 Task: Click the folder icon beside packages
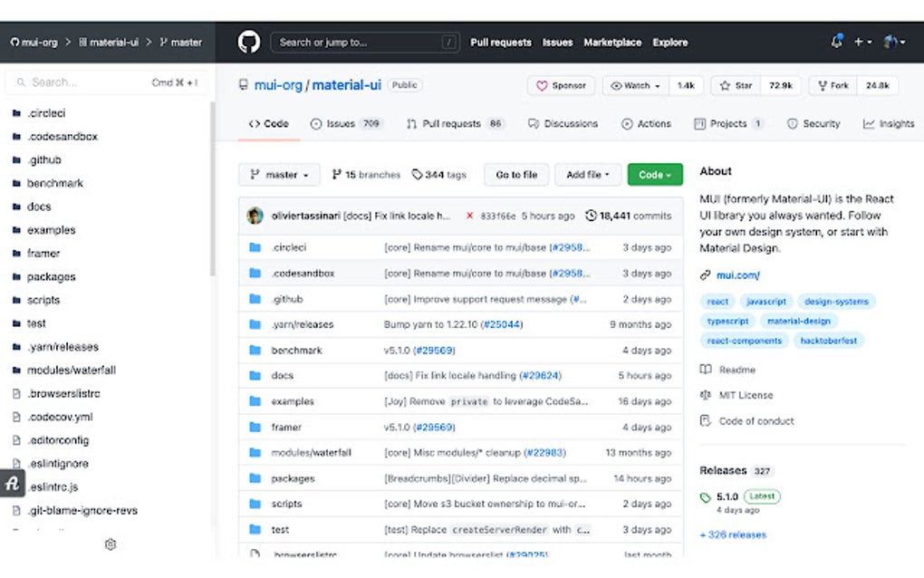tap(255, 477)
